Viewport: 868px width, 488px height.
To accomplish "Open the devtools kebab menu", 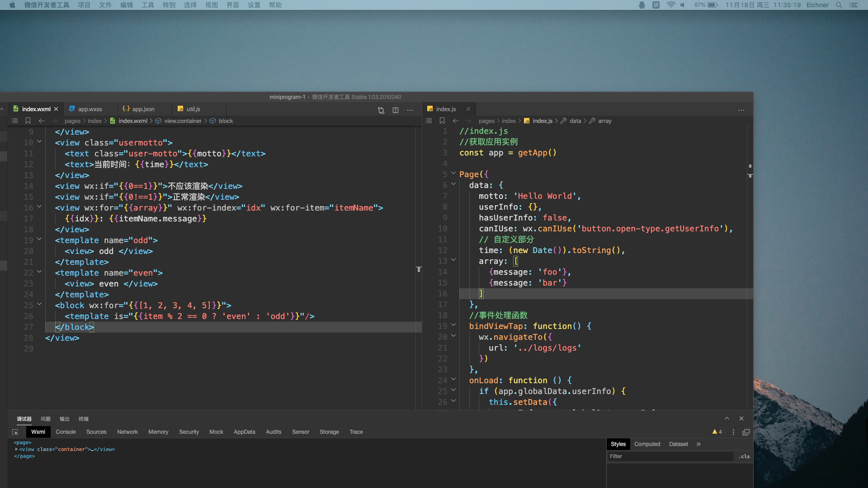I will (x=733, y=432).
